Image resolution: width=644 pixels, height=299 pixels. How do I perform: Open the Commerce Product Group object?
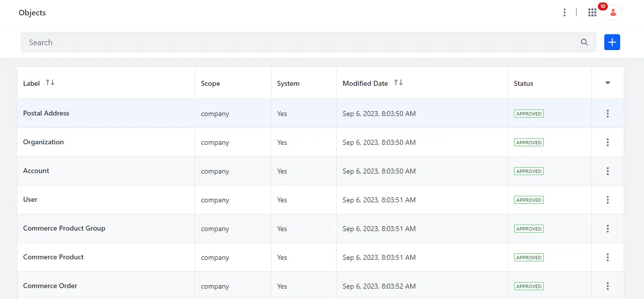(x=64, y=228)
